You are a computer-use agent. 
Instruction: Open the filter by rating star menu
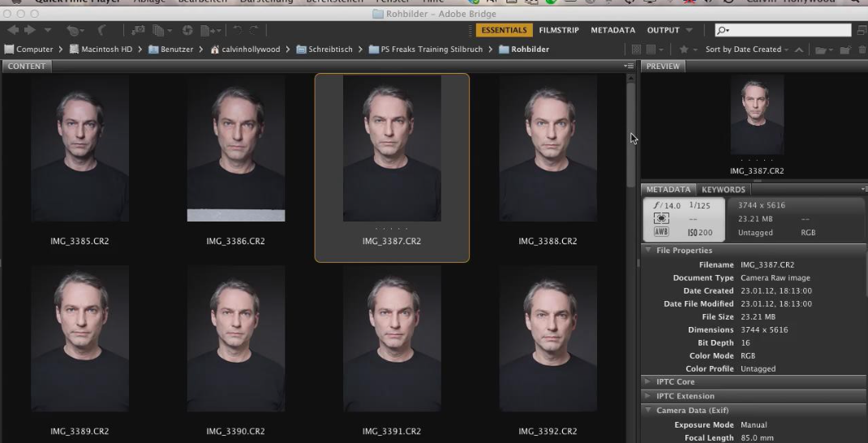(688, 49)
